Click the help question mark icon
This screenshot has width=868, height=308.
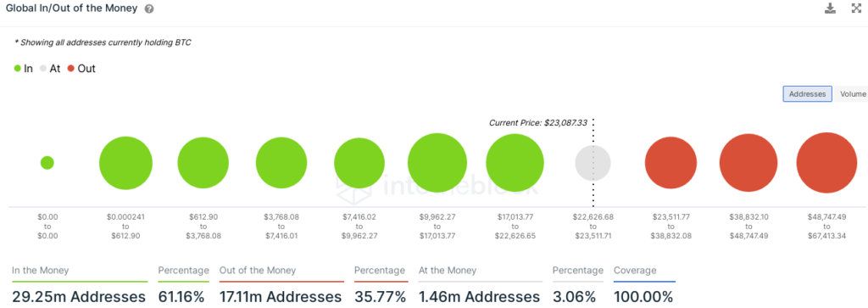tap(149, 9)
